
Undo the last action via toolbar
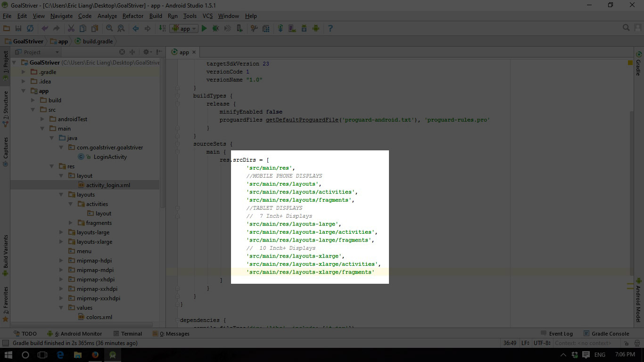coord(45,28)
